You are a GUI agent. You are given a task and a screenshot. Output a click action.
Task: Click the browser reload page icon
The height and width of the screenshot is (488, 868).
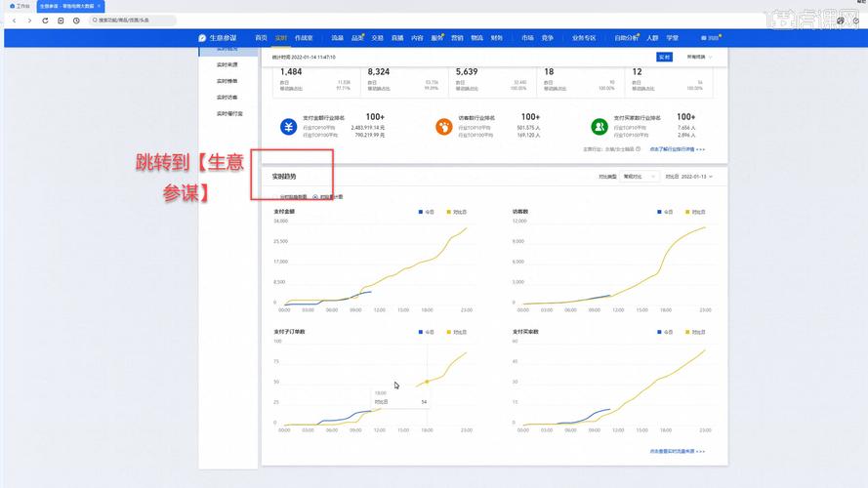46,20
